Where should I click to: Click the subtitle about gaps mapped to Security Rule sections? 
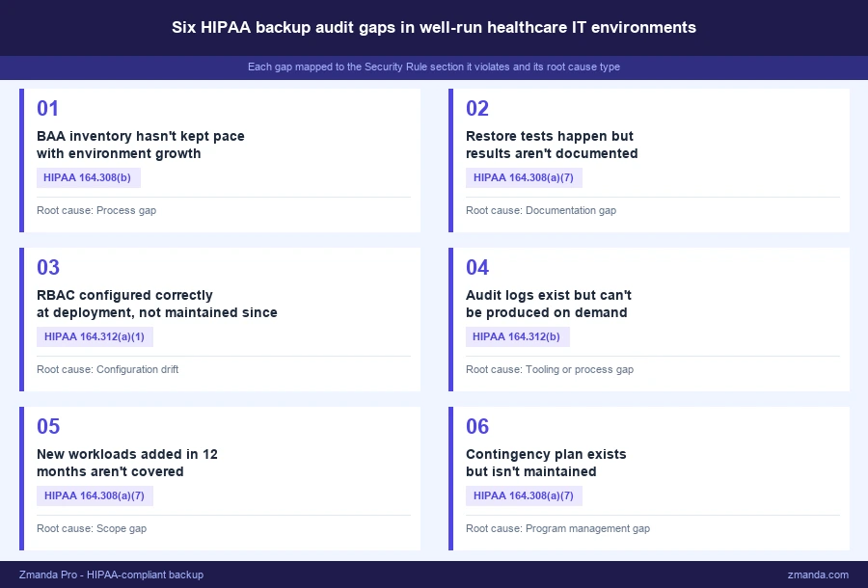[x=433, y=67]
